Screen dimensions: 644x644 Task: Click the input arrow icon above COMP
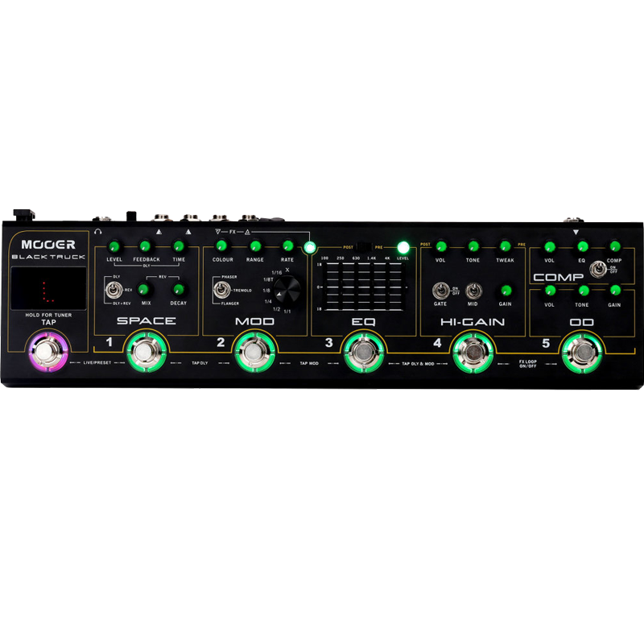[x=576, y=232]
